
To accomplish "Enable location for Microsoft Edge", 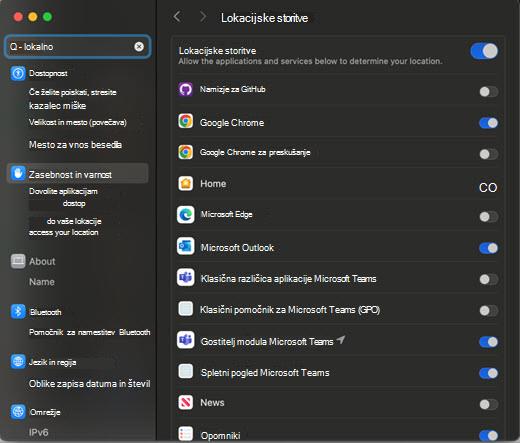I will tap(489, 217).
